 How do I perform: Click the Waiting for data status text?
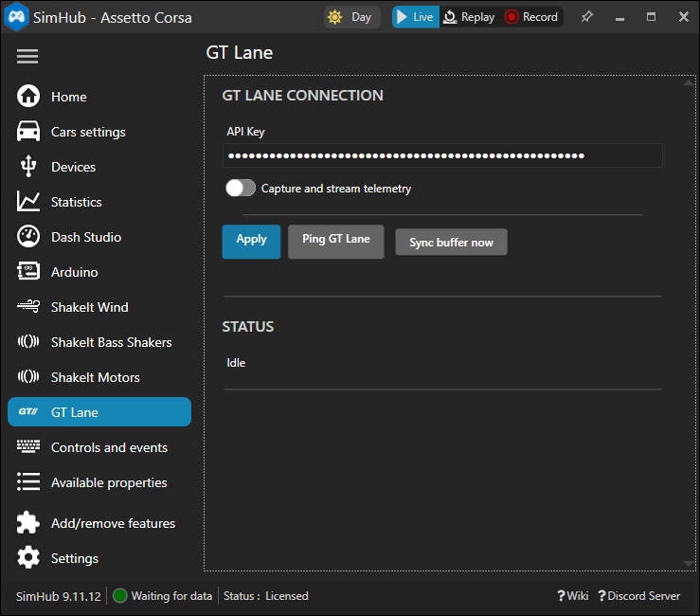[x=171, y=596]
